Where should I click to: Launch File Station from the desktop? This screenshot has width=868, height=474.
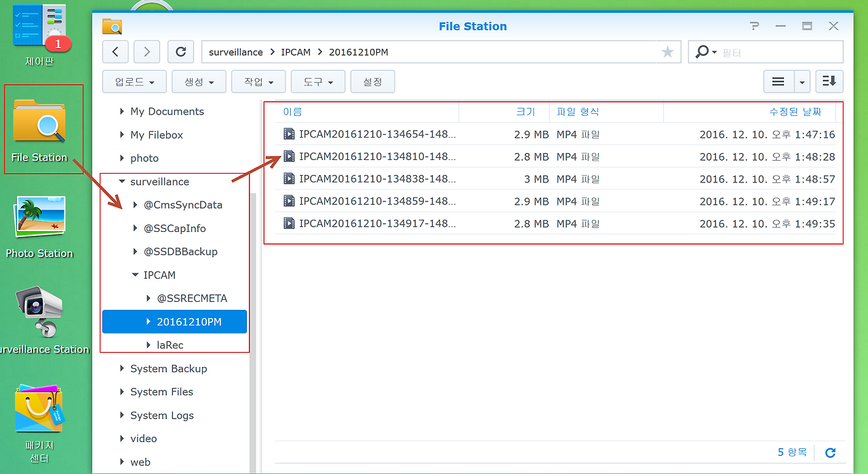pyautogui.click(x=39, y=122)
